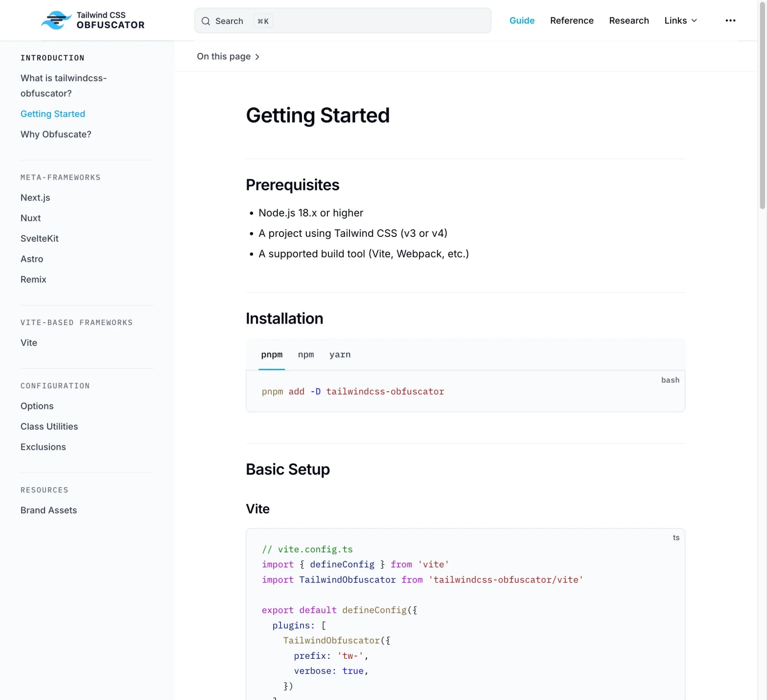
Task: Switch to the yarn installation tab
Action: [x=340, y=355]
